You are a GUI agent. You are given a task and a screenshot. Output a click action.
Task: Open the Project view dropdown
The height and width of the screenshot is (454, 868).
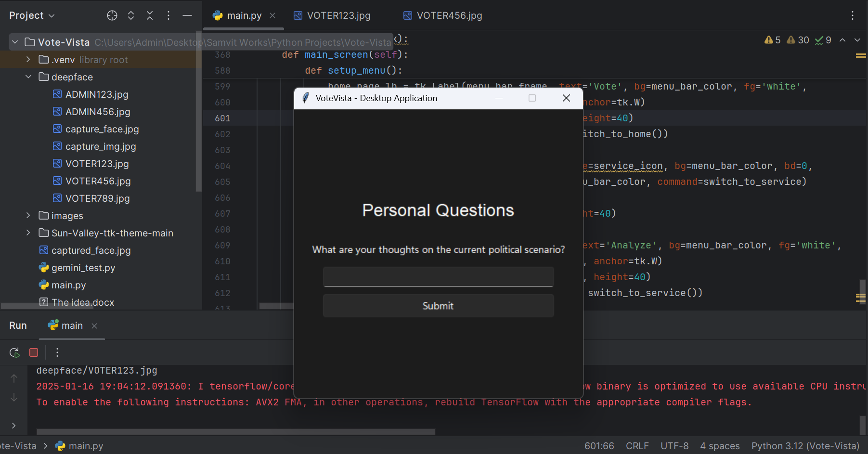32,15
